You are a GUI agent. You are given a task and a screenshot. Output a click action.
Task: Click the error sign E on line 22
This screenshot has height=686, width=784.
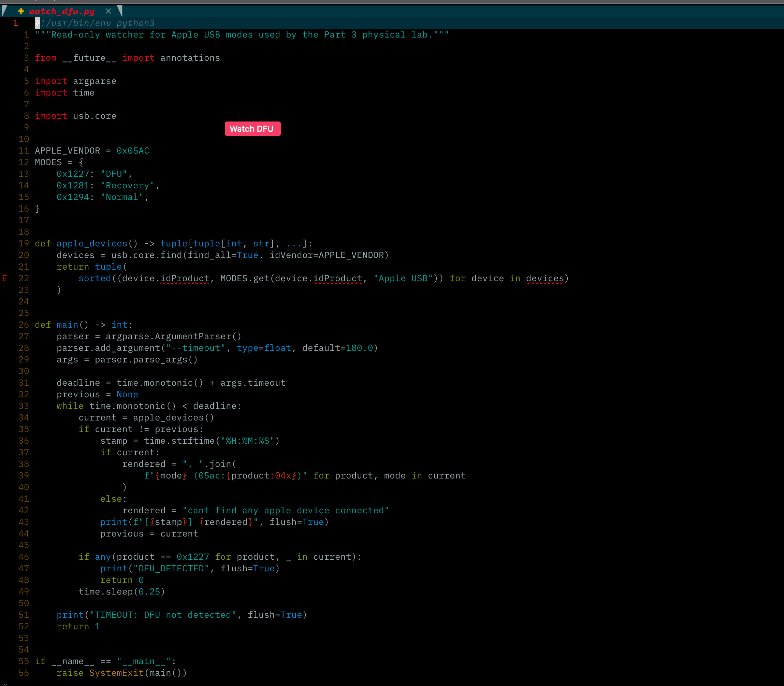tap(4, 278)
